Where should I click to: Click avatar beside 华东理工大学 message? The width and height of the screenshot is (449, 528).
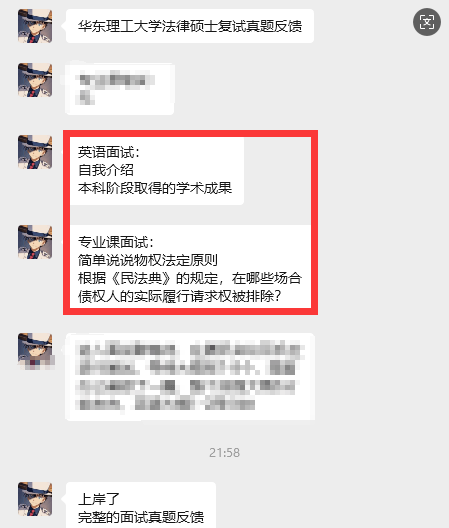(35, 26)
